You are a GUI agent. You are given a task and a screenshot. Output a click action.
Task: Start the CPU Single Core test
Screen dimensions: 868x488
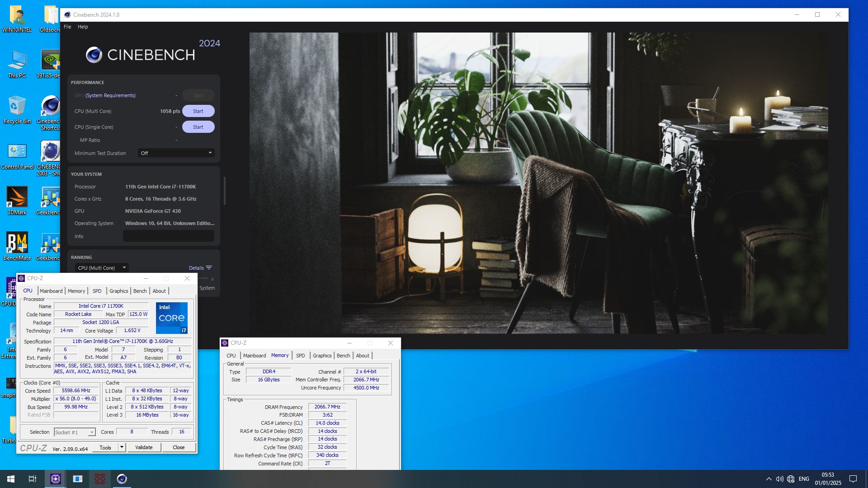click(x=198, y=127)
